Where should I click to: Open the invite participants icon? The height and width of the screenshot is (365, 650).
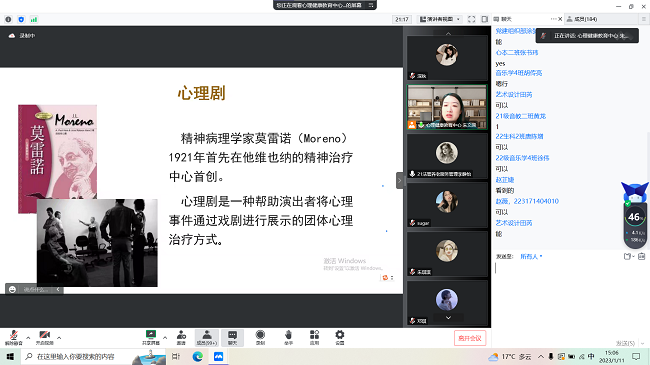point(181,338)
